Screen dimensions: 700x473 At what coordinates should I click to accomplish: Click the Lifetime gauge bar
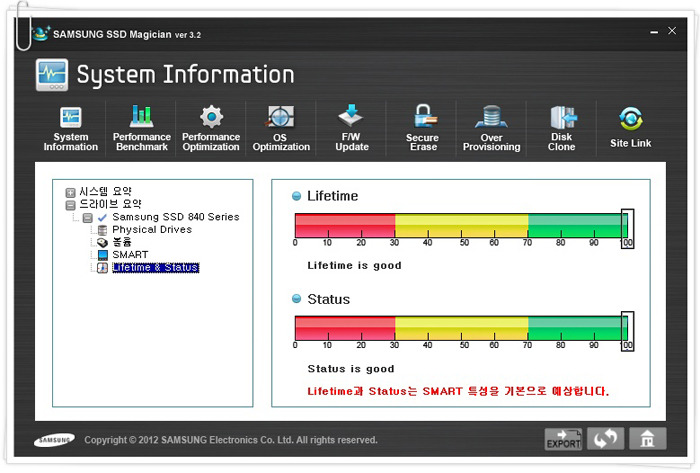[461, 225]
